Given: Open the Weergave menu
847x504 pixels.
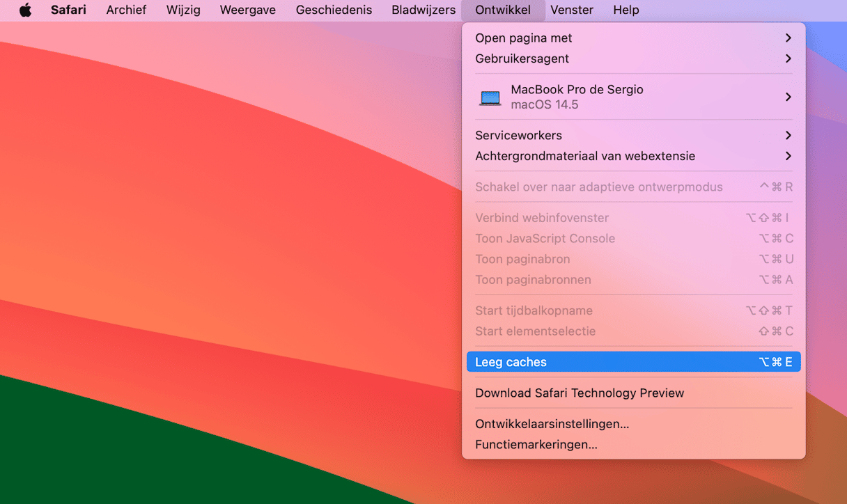Looking at the screenshot, I should tap(247, 10).
